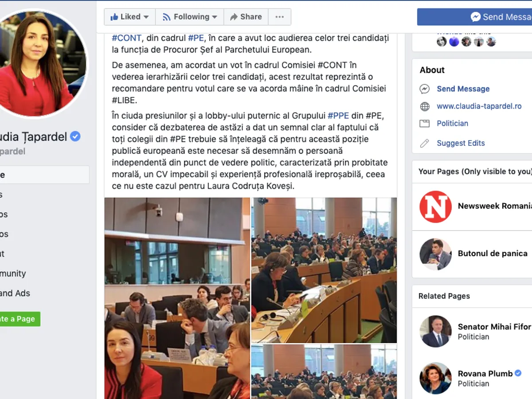Click the Newsweek Romania page logo

tap(435, 207)
